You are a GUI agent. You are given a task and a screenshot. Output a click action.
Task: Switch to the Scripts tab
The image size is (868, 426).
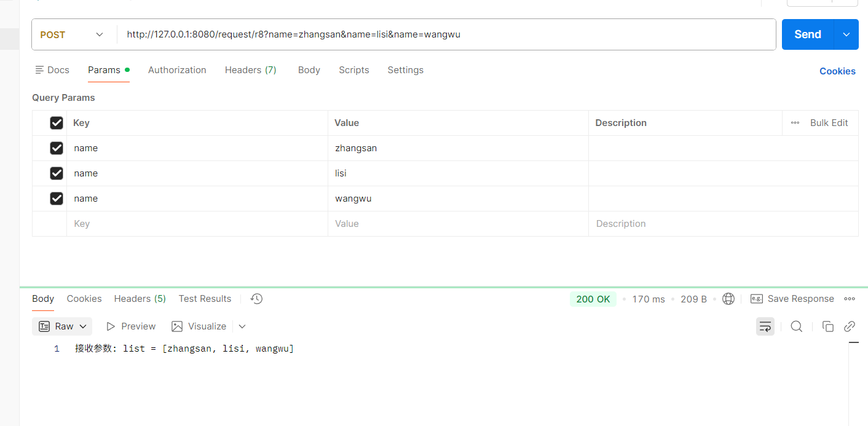353,70
